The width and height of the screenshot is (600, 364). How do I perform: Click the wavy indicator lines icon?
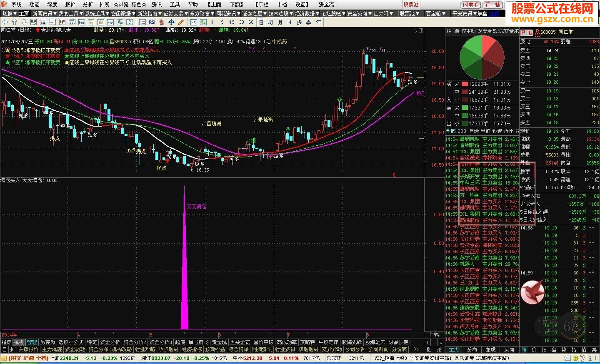coord(142,22)
